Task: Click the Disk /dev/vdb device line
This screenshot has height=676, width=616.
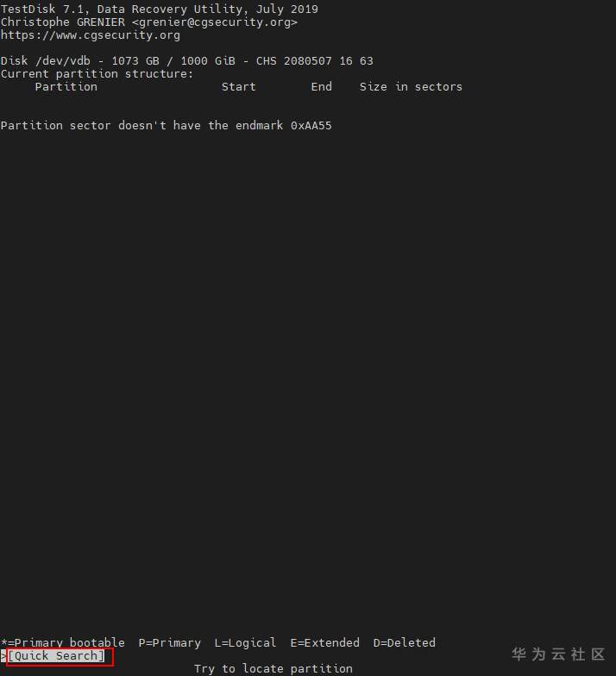Action: pos(186,60)
